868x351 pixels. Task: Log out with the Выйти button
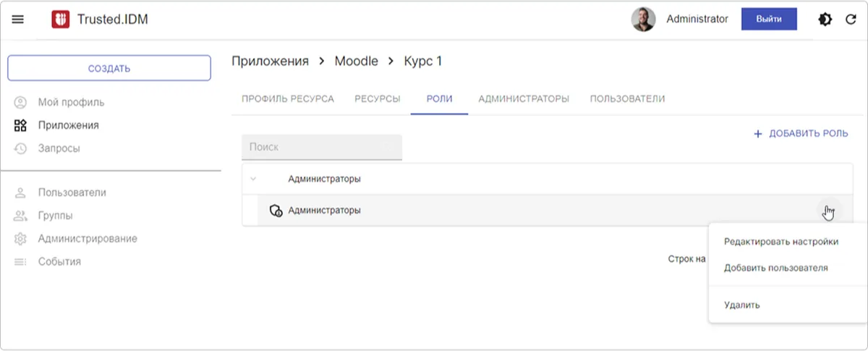coord(769,20)
